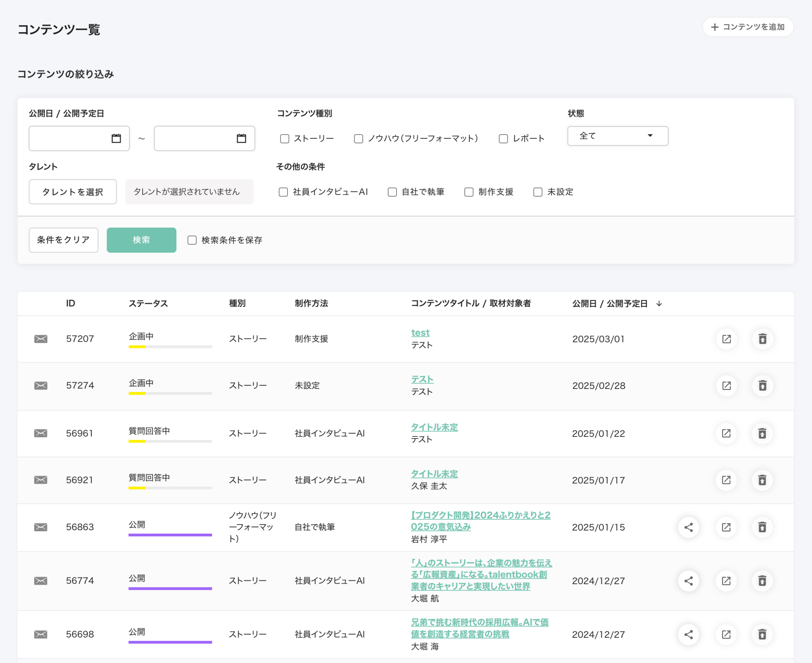Open the タレントを選択 selector
The height and width of the screenshot is (663, 812).
(x=73, y=192)
